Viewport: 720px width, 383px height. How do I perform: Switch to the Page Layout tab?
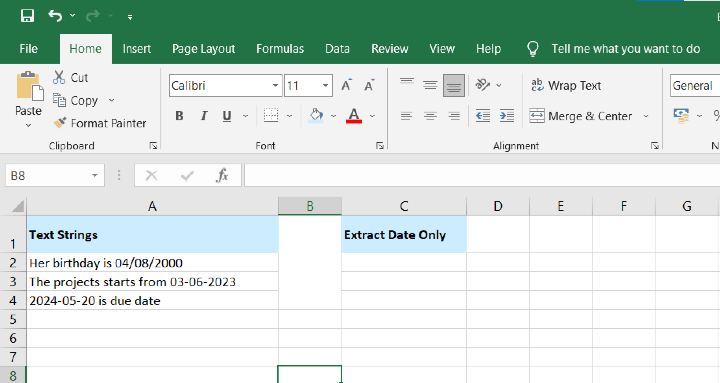point(203,49)
